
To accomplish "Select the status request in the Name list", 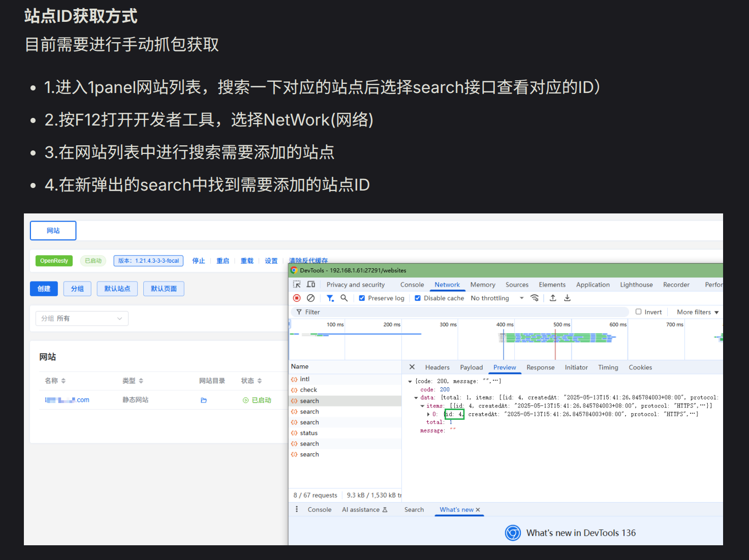I will pos(345,433).
